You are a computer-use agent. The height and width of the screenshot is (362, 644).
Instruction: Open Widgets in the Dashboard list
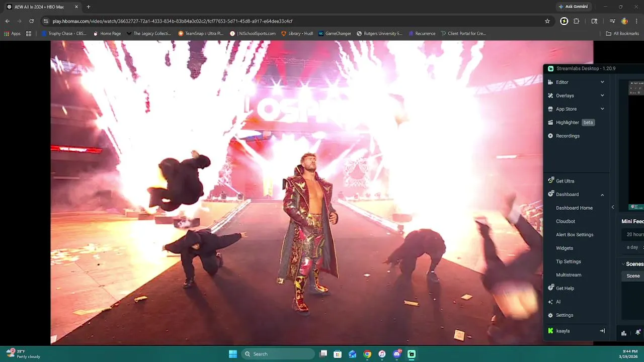565,248
